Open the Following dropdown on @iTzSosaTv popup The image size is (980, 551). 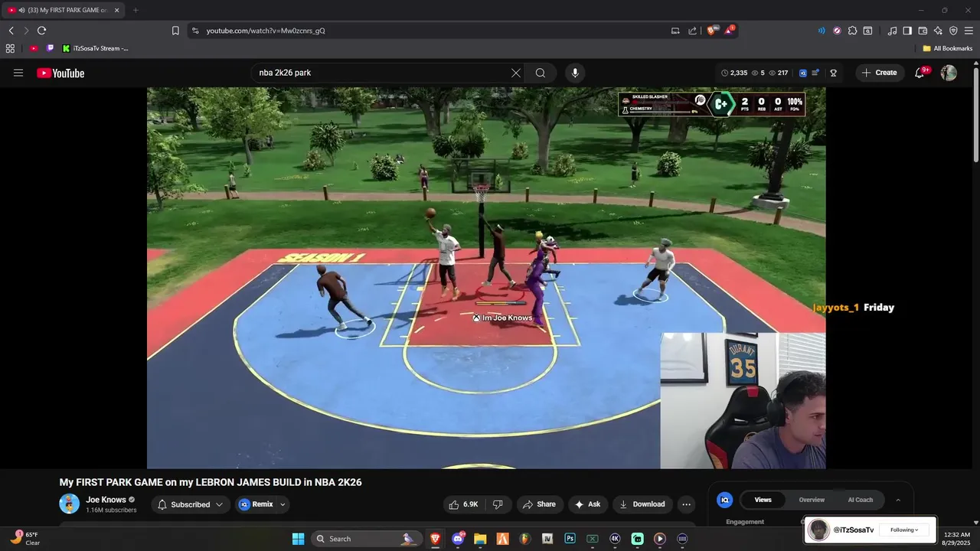[x=904, y=530]
